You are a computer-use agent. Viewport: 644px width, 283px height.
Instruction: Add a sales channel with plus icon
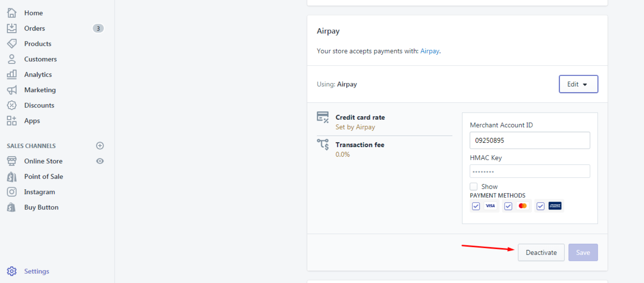pos(100,146)
